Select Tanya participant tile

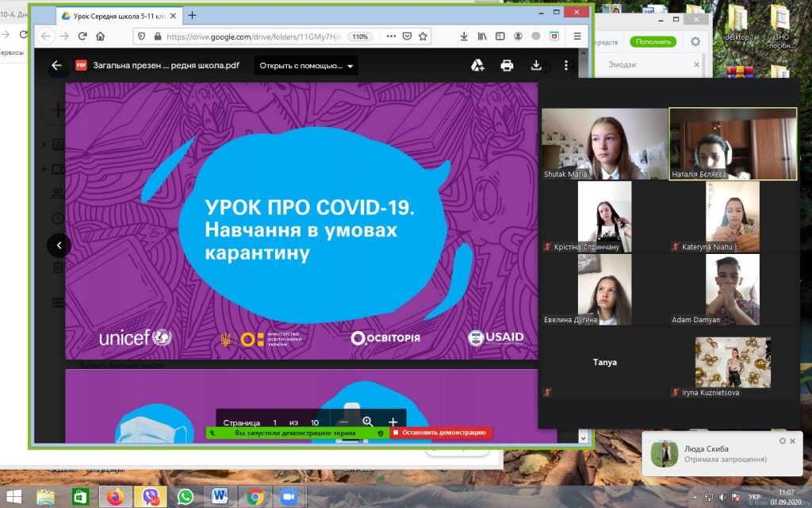point(605,362)
